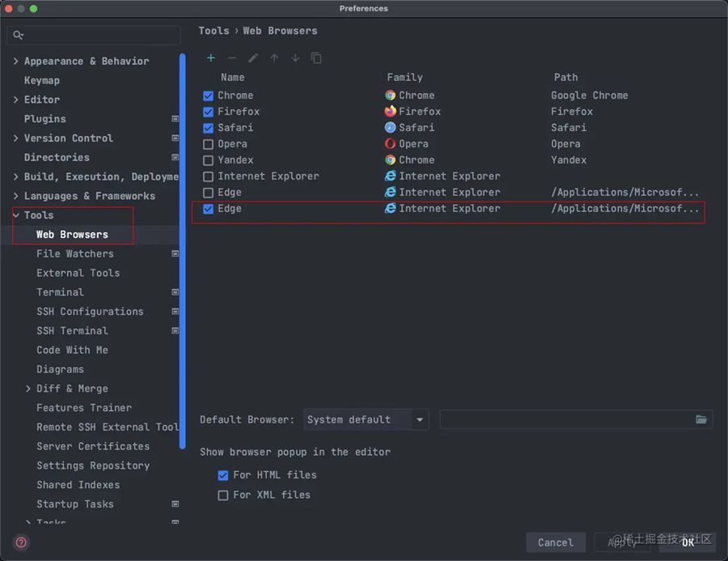The height and width of the screenshot is (561, 728).
Task: Click the Cancel button
Action: point(556,542)
